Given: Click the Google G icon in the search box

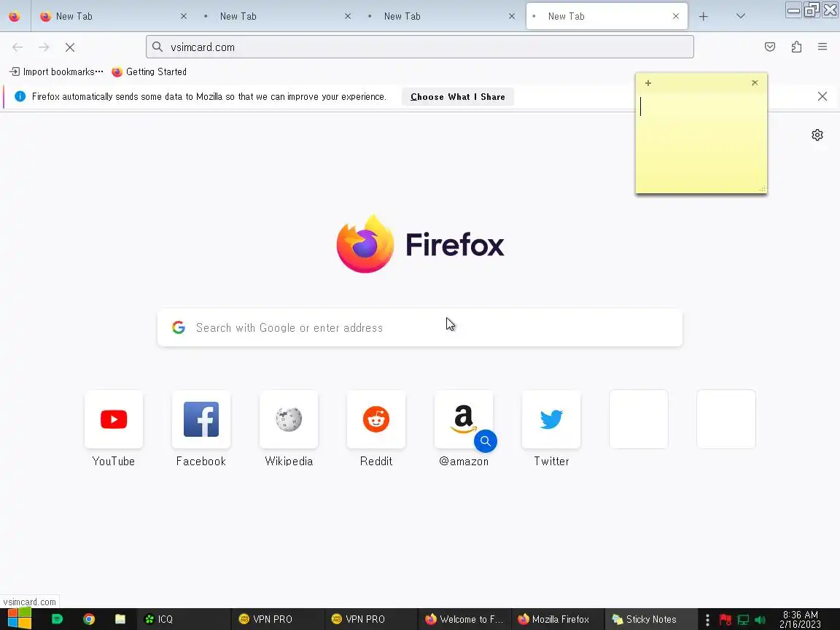Looking at the screenshot, I should point(179,327).
